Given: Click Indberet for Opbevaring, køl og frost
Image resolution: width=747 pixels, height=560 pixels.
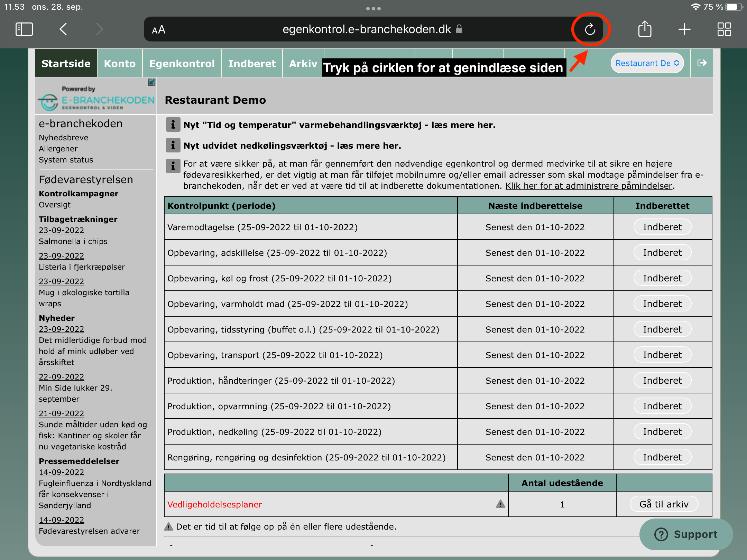Looking at the screenshot, I should tap(662, 278).
